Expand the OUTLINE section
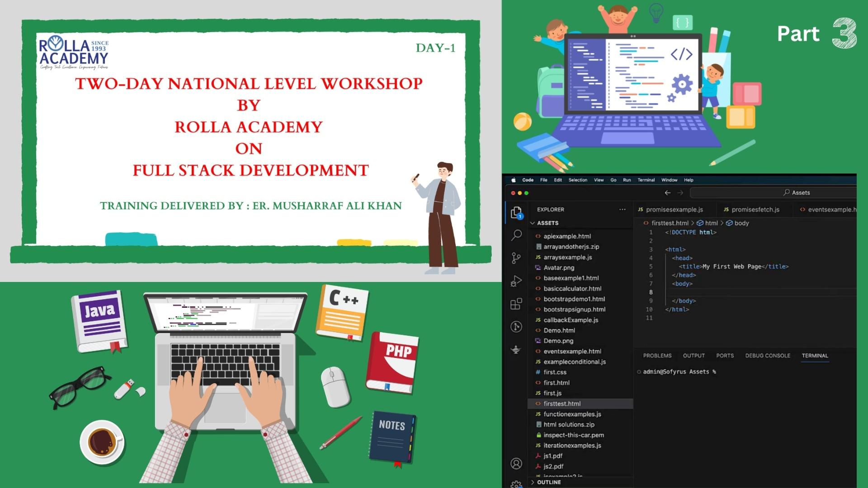The height and width of the screenshot is (488, 868). [548, 482]
